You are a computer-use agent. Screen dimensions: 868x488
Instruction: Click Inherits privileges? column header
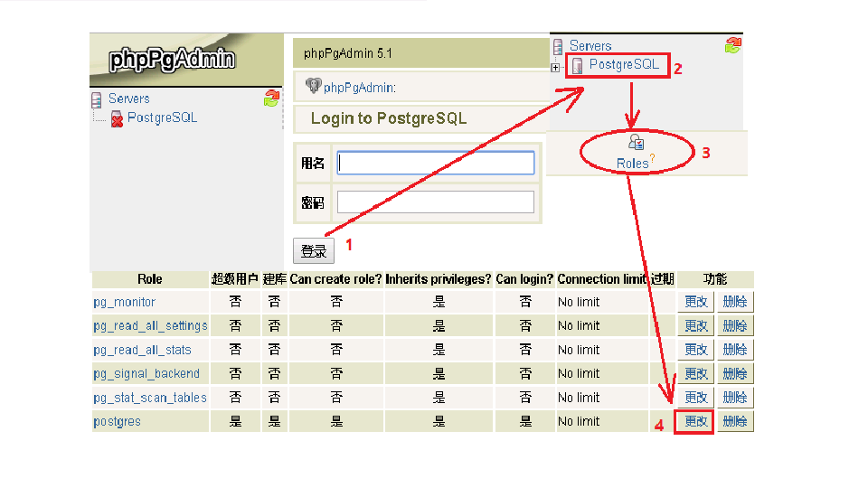(x=438, y=279)
